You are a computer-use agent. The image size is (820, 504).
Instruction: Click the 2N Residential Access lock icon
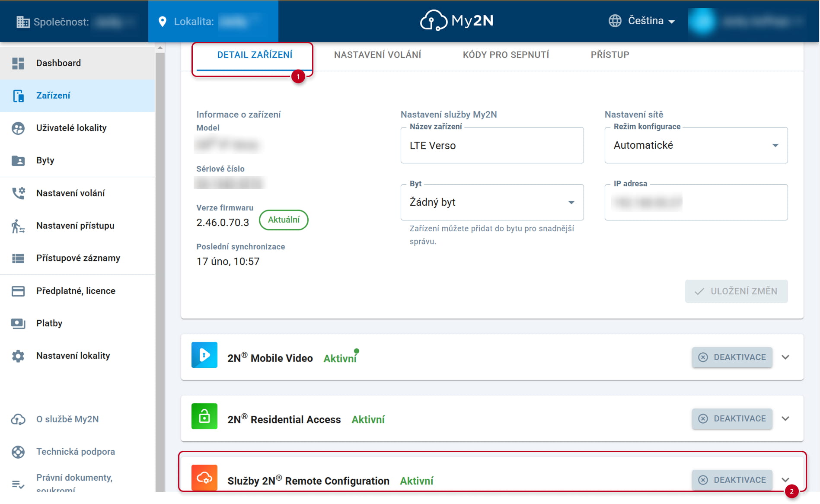(204, 416)
